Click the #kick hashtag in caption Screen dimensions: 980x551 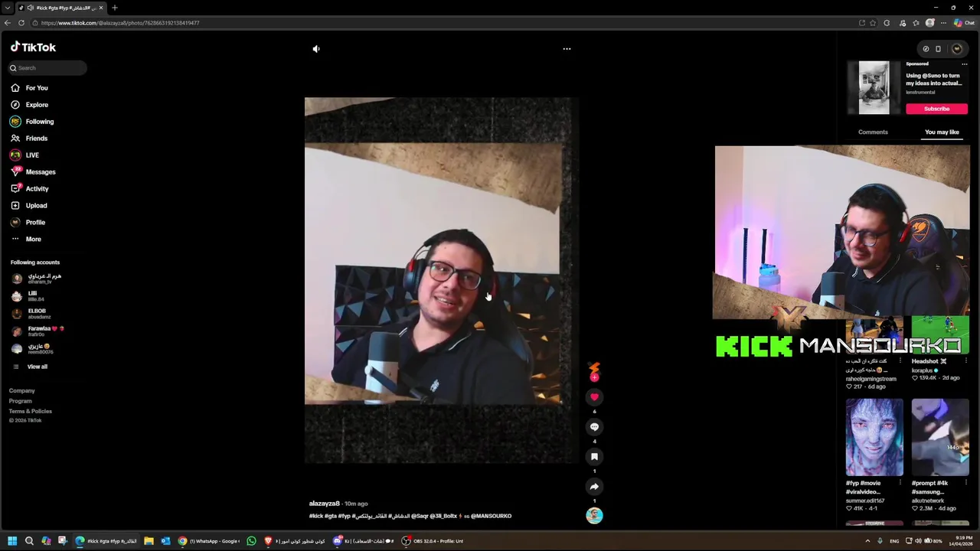(x=316, y=516)
